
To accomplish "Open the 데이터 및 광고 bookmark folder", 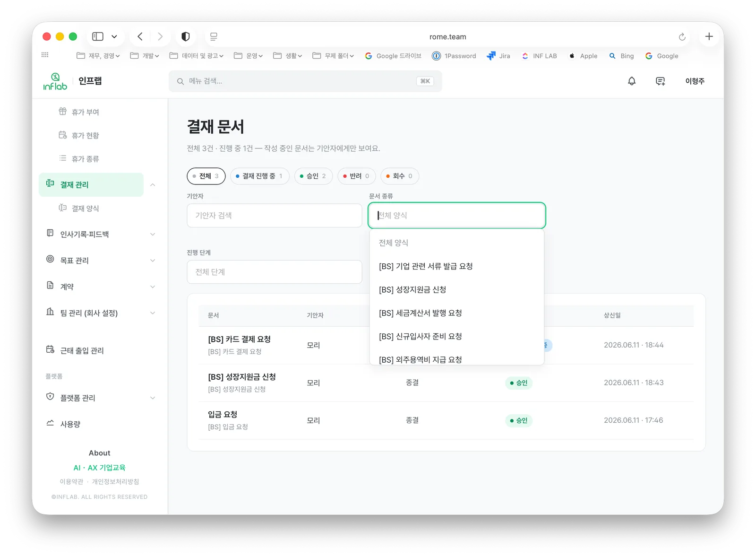I will (x=197, y=56).
